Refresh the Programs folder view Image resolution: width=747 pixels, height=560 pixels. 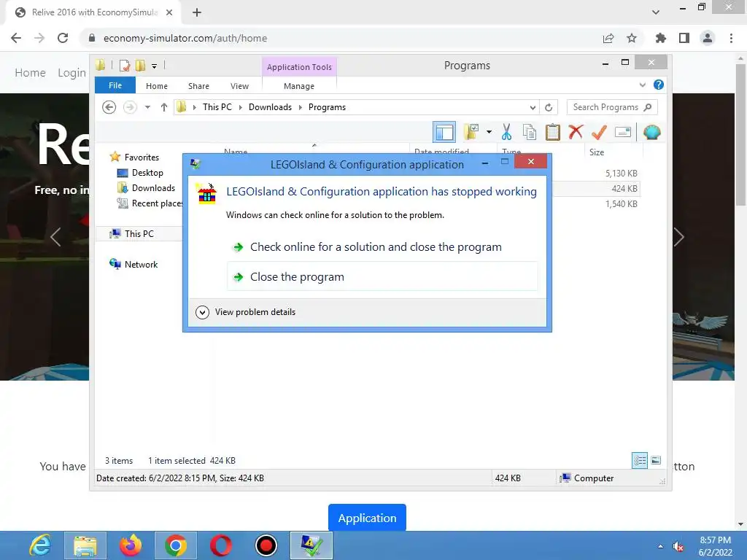[549, 108]
